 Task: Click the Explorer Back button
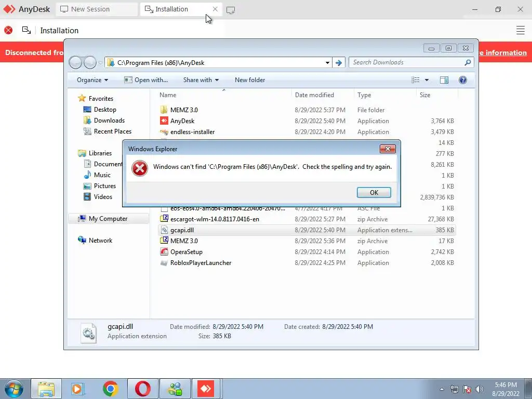[x=75, y=62]
